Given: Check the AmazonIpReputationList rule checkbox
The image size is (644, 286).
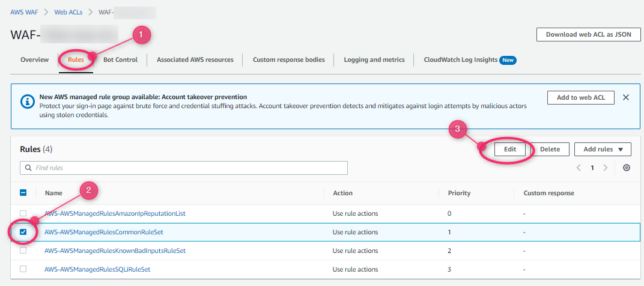Looking at the screenshot, I should pos(23,213).
